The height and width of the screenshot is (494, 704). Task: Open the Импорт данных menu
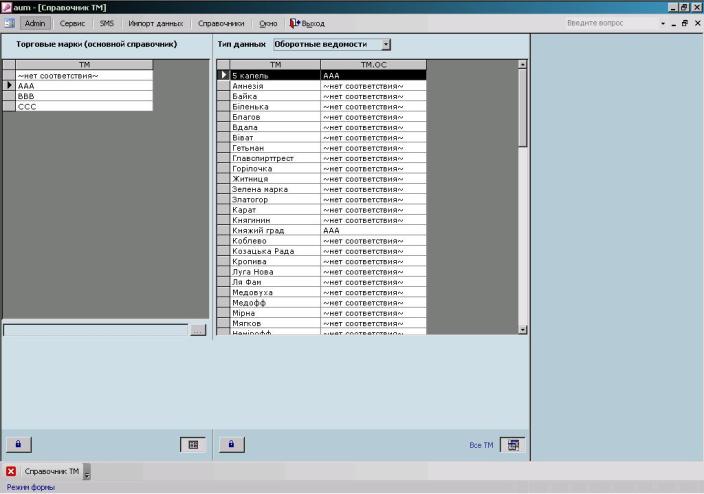pyautogui.click(x=156, y=23)
